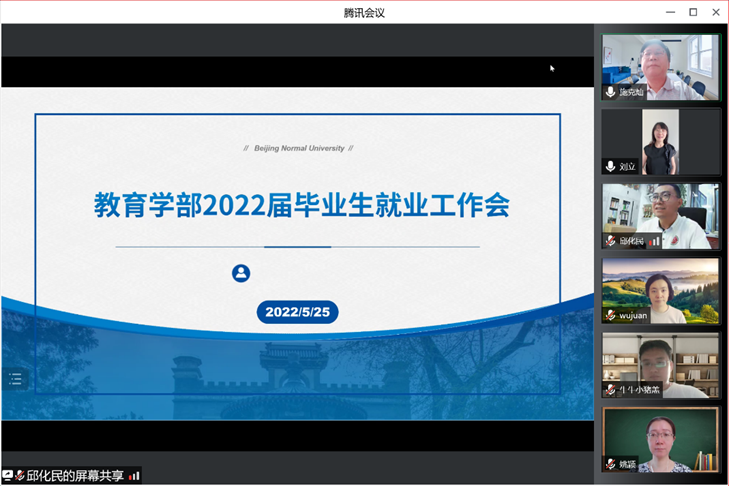Image resolution: width=729 pixels, height=486 pixels.
Task: Click 姚瑶's muted microphone icon
Action: tap(610, 464)
